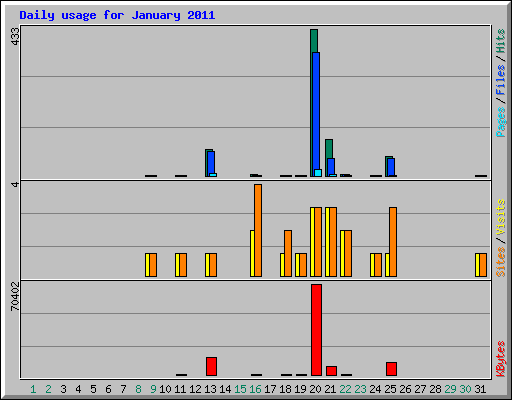This screenshot has width=512, height=400.
Task: Click the yellow Visits bar for day 20
Action: [313, 242]
